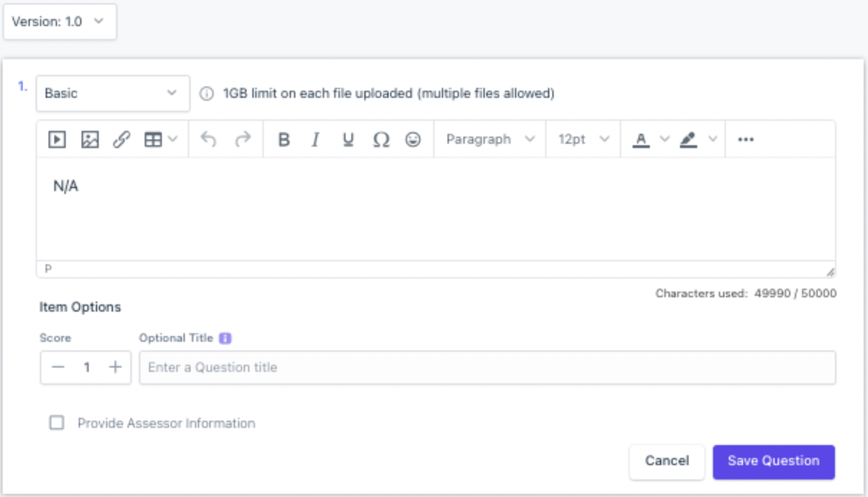The image size is (868, 497).
Task: Increase score with the plus button
Action: [x=115, y=367]
